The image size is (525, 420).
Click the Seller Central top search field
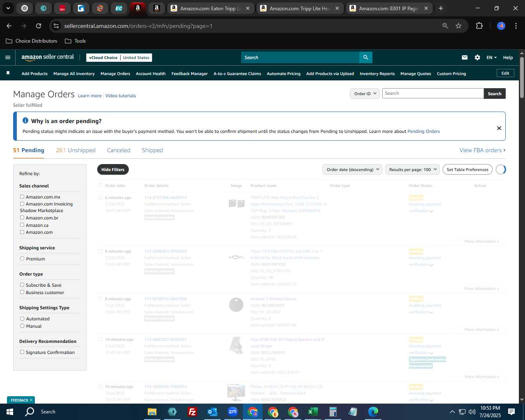pos(300,57)
